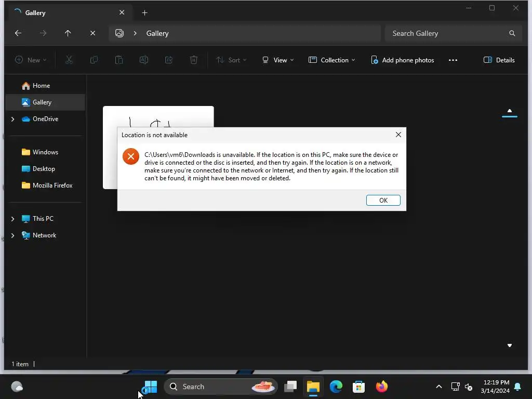Image resolution: width=532 pixels, height=399 pixels.
Task: Click Add phone photos
Action: point(403,60)
